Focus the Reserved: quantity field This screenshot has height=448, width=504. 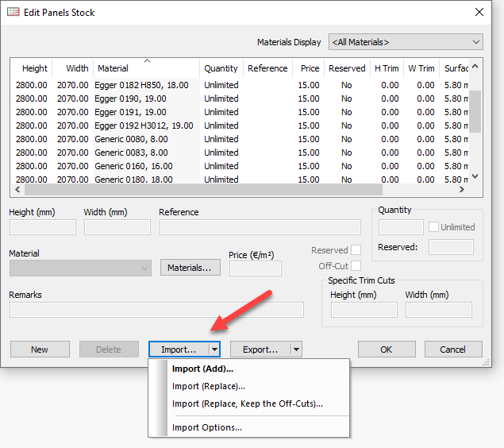pos(451,247)
